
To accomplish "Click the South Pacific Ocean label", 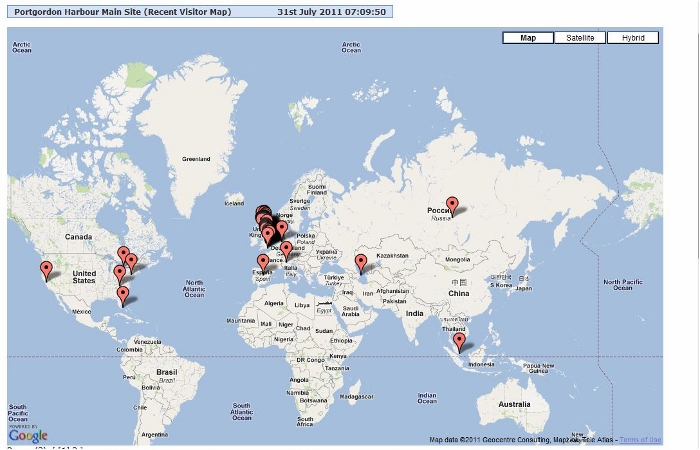I will tap(18, 413).
